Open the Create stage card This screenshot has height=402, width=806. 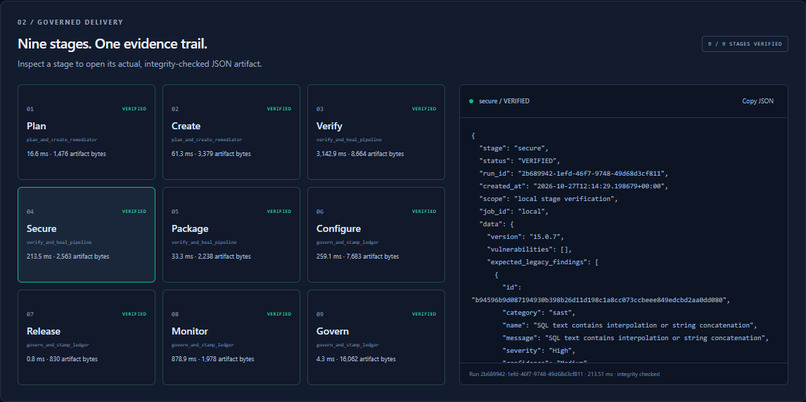pos(231,132)
